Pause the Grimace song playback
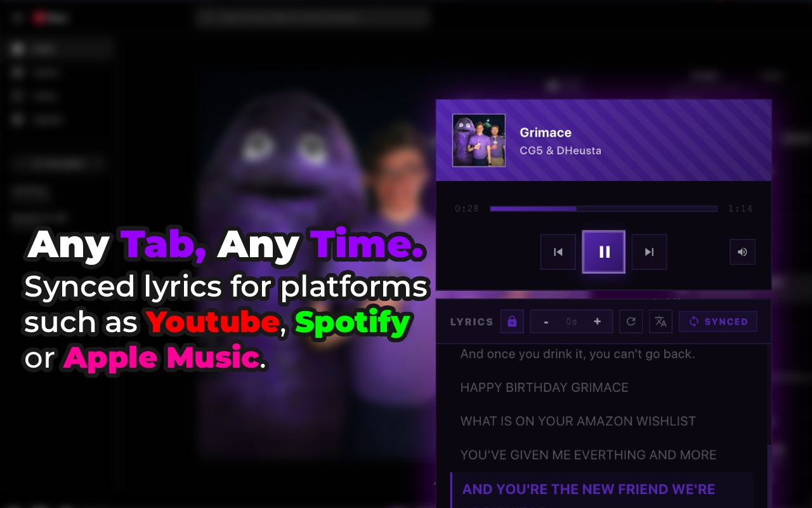812x508 pixels. [604, 252]
